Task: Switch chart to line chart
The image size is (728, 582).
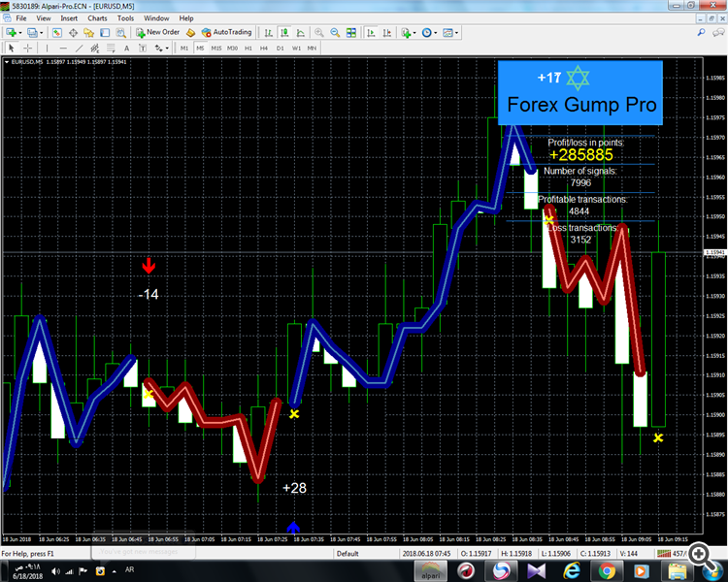Action: [x=300, y=32]
